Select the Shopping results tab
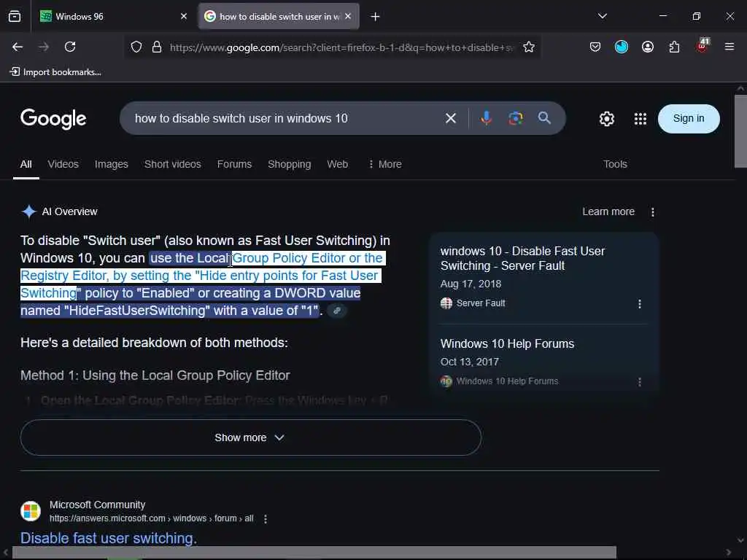Viewport: 747px width, 560px height. pos(289,164)
